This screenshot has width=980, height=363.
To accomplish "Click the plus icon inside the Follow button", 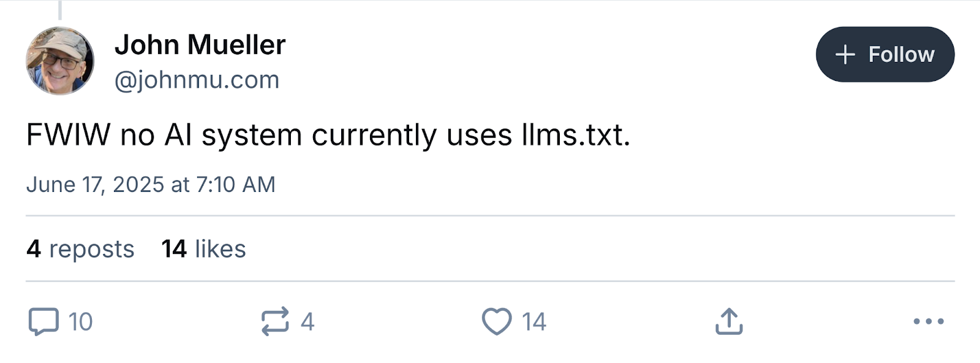I will [846, 54].
